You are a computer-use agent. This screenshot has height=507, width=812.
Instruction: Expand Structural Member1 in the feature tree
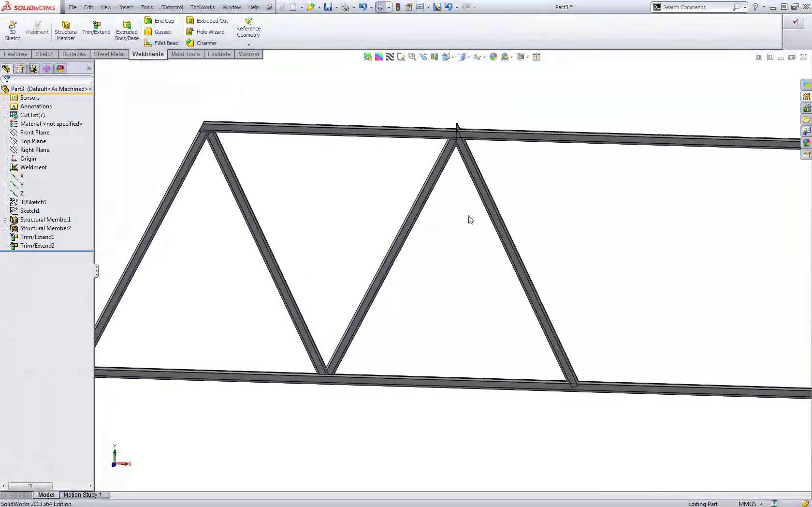tap(4, 219)
